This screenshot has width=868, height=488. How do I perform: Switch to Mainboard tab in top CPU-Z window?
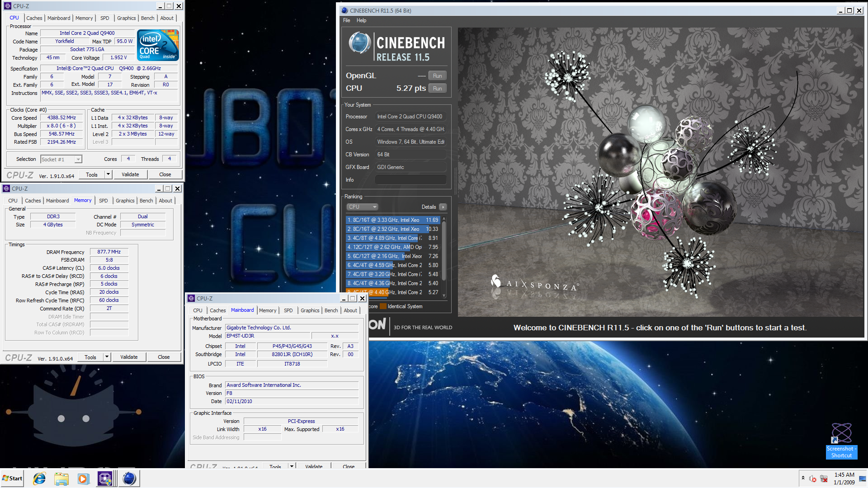[59, 18]
